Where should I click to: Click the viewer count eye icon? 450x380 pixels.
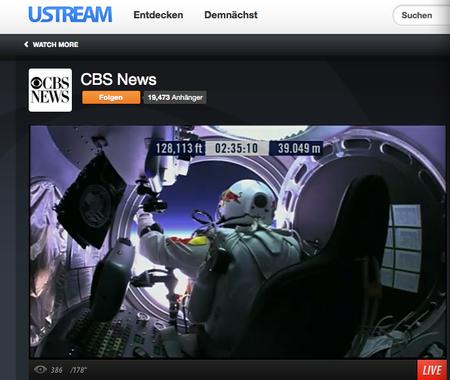point(40,369)
